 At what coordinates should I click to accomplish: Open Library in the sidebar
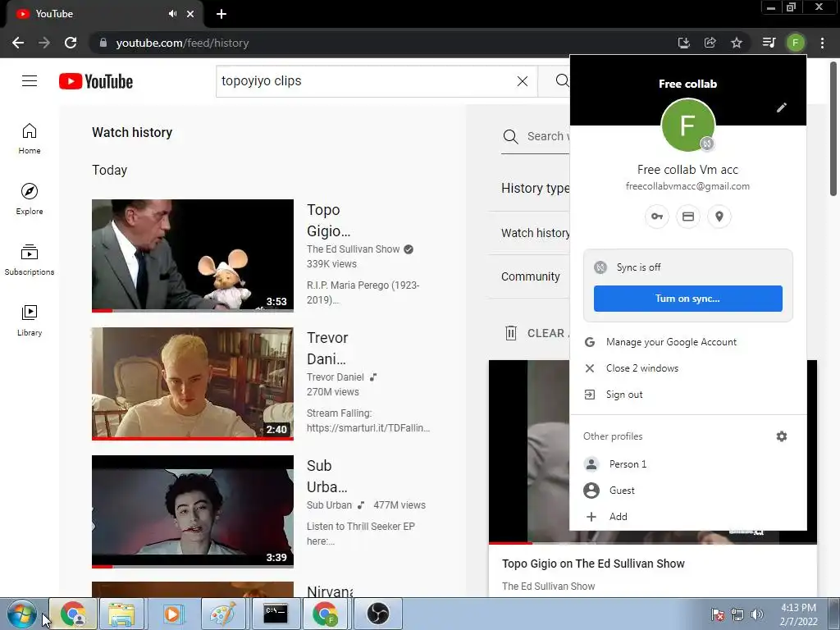click(x=30, y=321)
